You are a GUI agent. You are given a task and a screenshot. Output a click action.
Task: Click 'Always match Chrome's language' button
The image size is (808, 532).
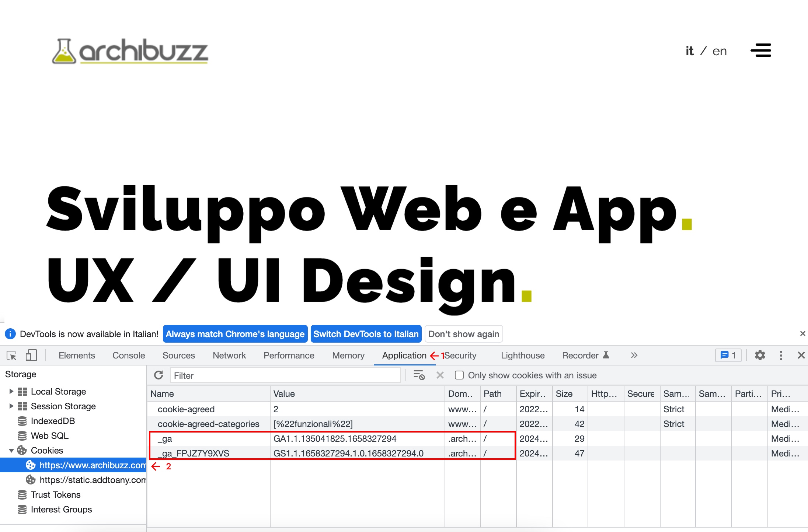(x=235, y=334)
